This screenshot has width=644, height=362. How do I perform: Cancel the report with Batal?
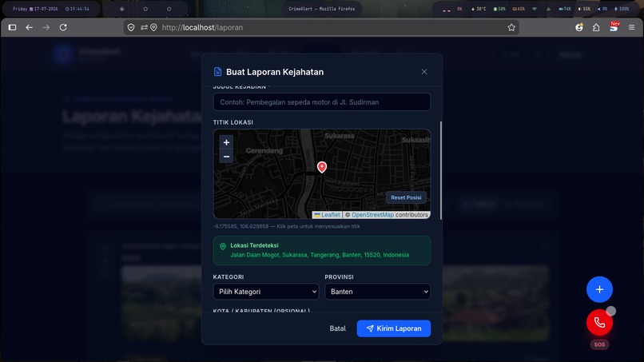(x=338, y=328)
